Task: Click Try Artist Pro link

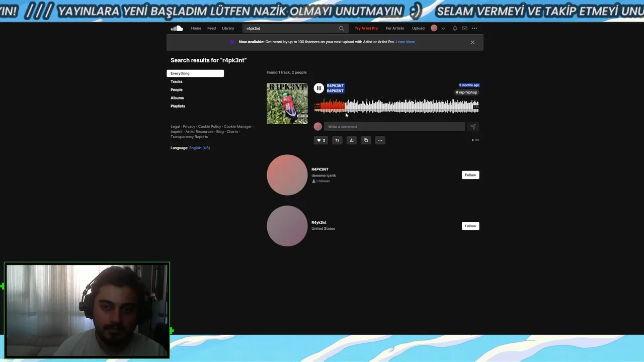Action: pos(366,28)
